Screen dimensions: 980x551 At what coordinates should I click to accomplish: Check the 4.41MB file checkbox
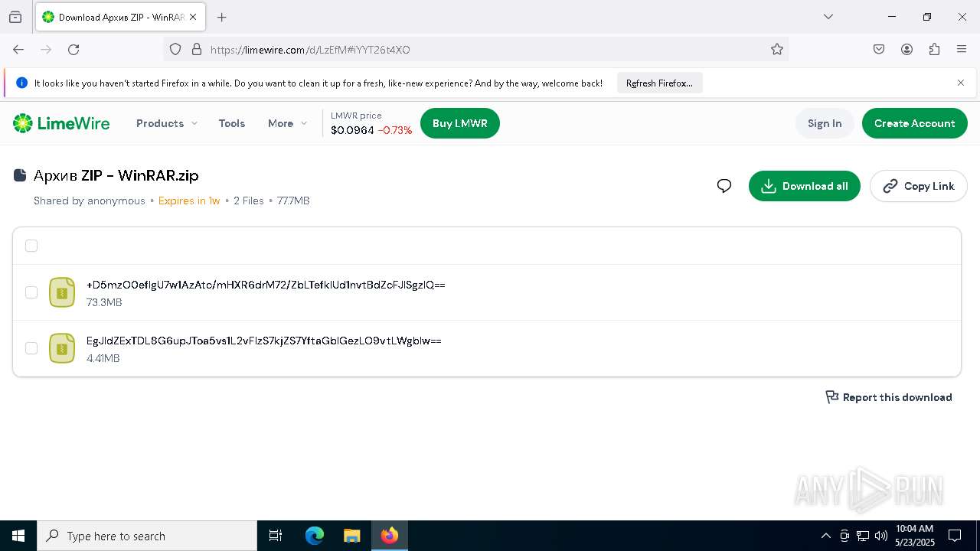pyautogui.click(x=31, y=348)
